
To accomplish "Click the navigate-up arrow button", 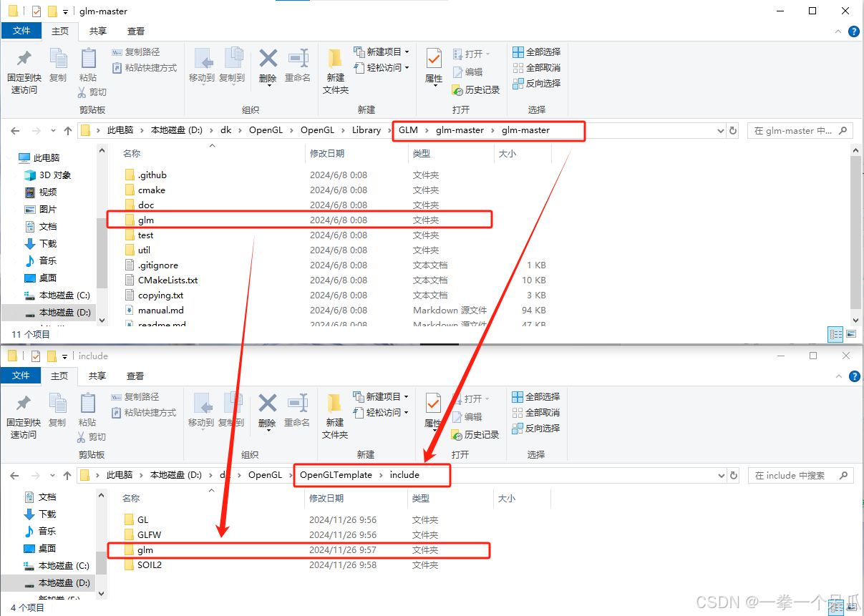I will 67,130.
